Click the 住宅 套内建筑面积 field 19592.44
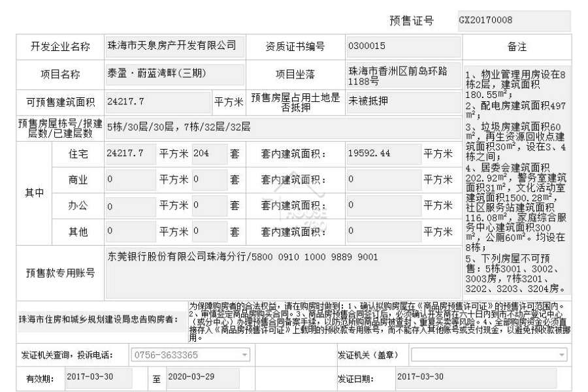The width and height of the screenshot is (588, 392). 384,154
